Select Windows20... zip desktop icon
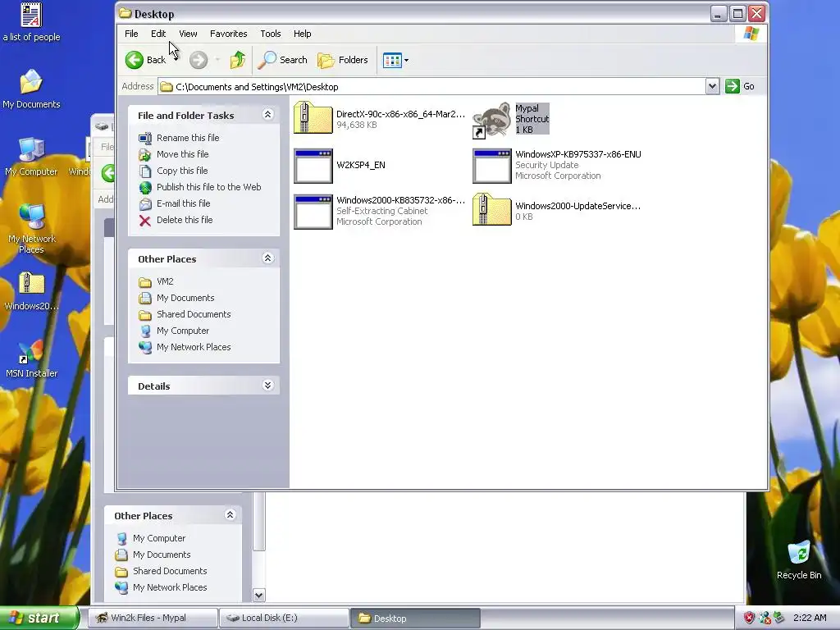The height and width of the screenshot is (630, 840). point(31,292)
